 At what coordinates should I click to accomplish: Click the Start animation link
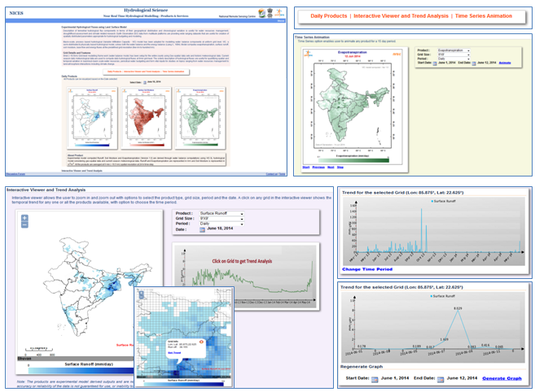coord(305,168)
